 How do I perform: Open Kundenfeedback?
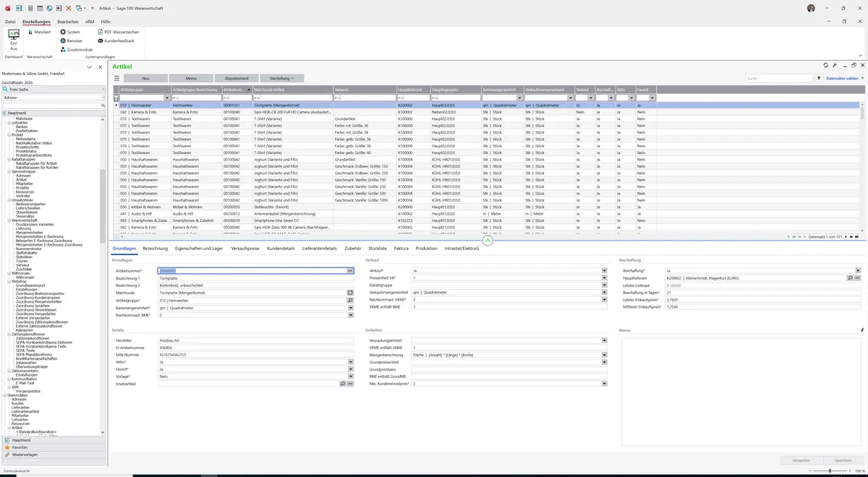tap(116, 41)
